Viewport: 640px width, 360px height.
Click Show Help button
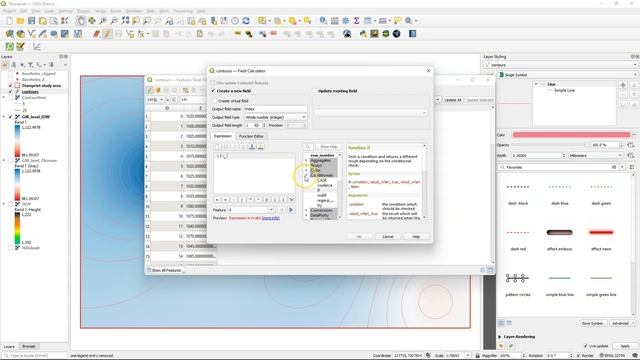[329, 147]
